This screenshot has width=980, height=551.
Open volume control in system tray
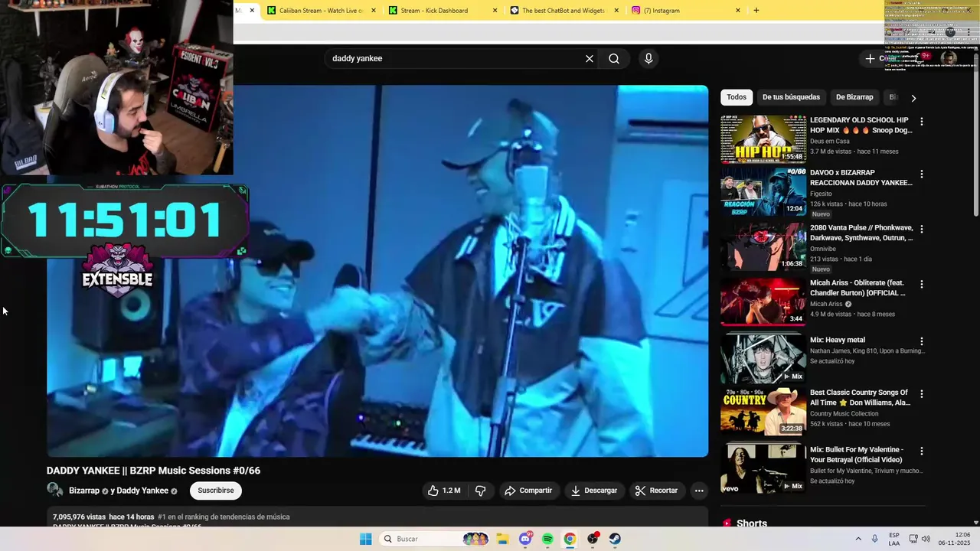(x=926, y=539)
